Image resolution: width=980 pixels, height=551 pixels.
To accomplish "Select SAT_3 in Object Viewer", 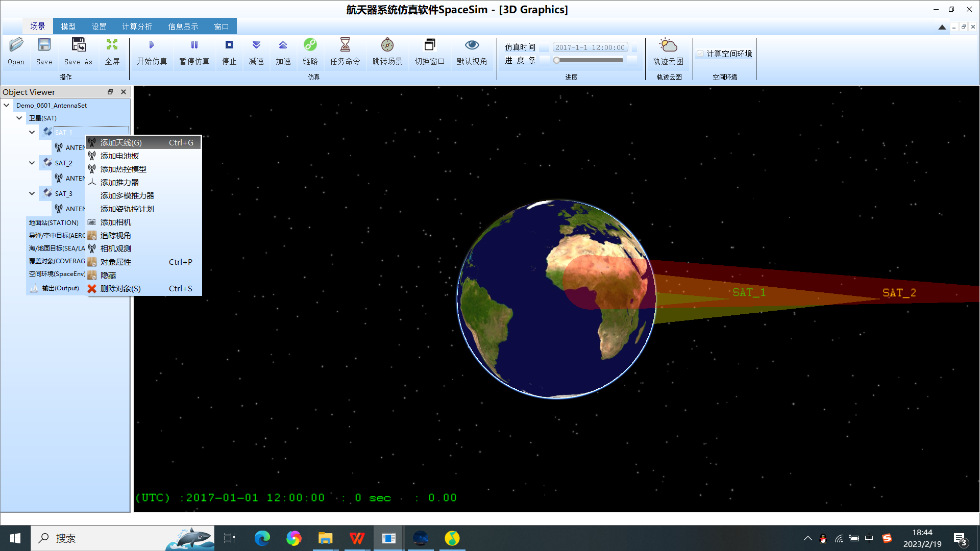I will 64,193.
